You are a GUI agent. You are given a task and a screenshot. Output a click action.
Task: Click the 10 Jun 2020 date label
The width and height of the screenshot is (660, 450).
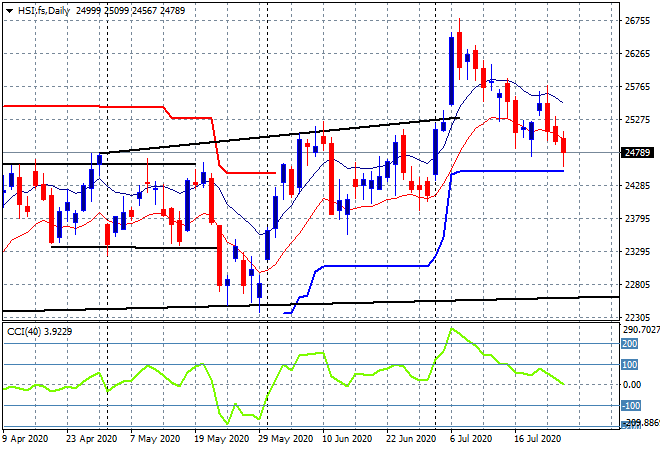tap(347, 439)
